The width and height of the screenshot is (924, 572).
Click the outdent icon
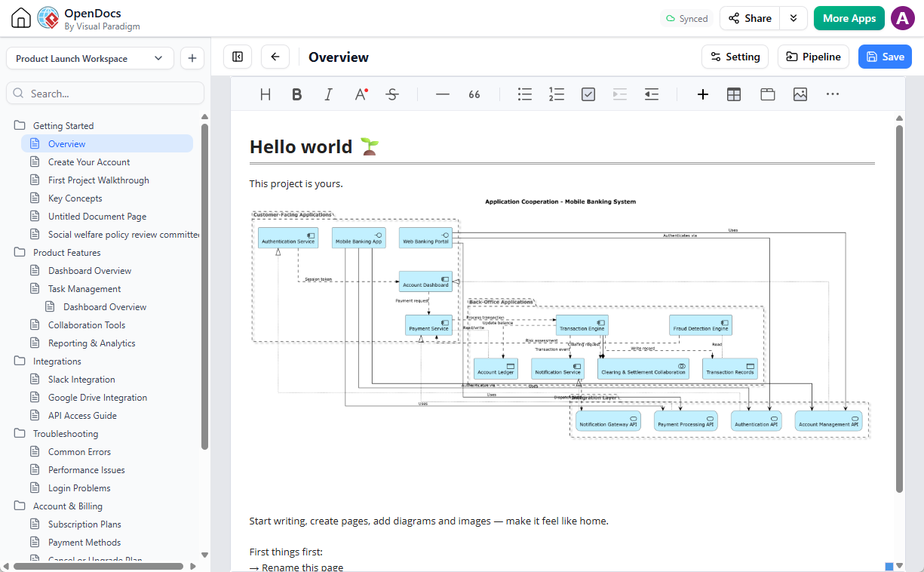tap(652, 94)
